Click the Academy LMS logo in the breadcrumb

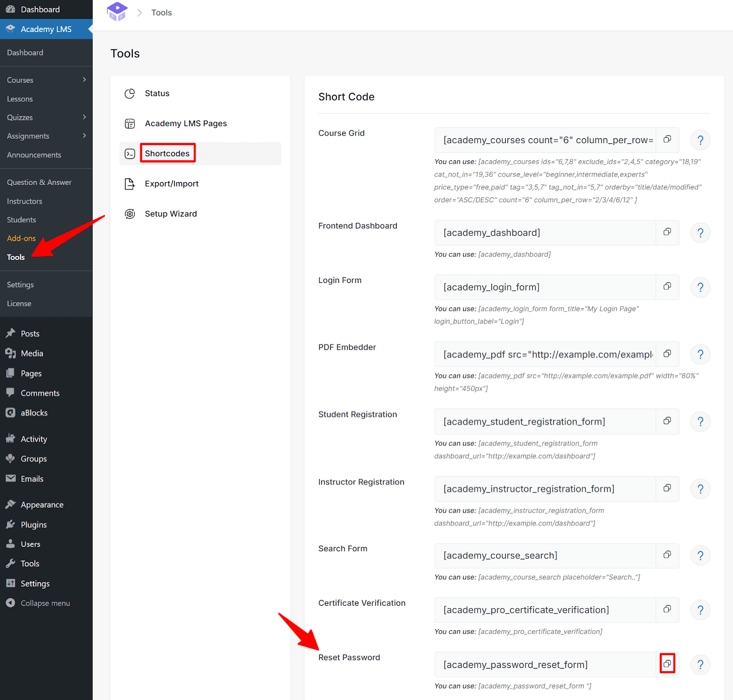117,12
